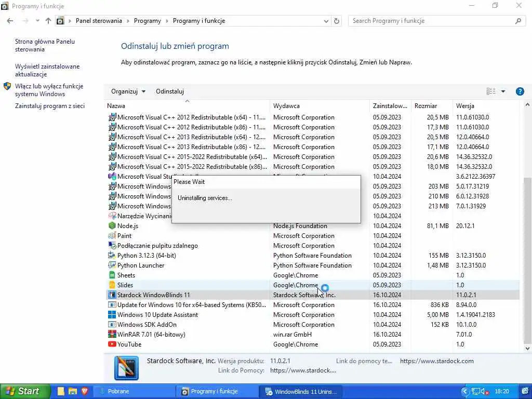The image size is (532, 399).
Task: Show hidden tray icons with the arrow
Action: (x=465, y=392)
